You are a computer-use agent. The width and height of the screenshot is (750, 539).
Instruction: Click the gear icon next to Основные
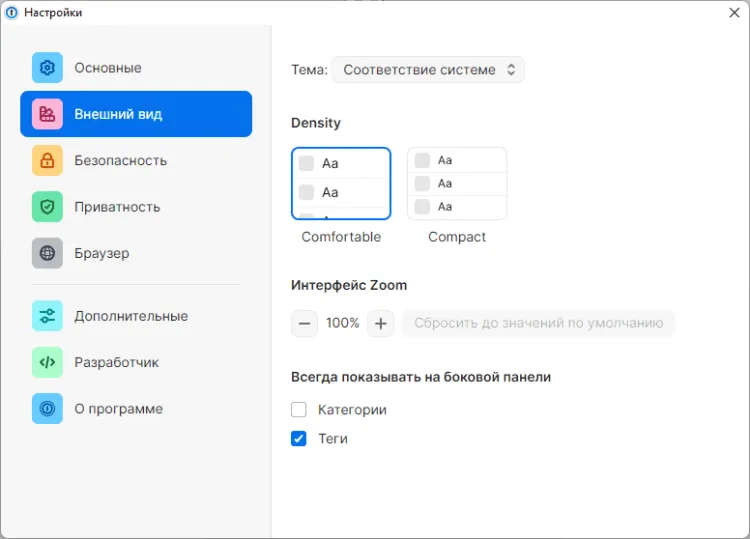point(47,68)
